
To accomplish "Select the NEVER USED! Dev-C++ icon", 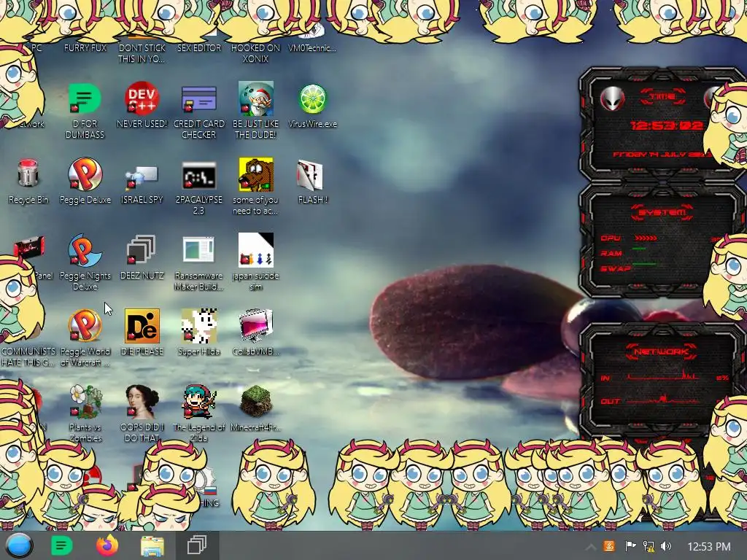I will [142, 98].
